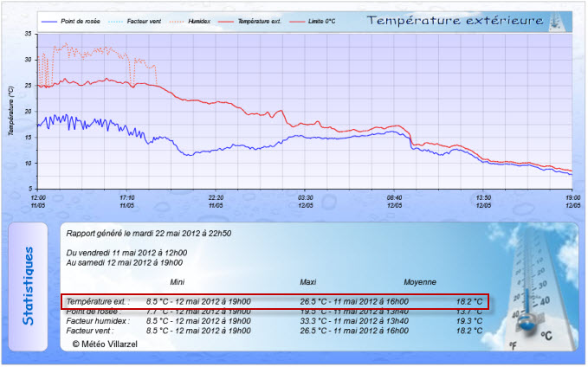The height and width of the screenshot is (367, 588).
Task: Click the °C symbol near the thermometer
Action: pos(547,335)
